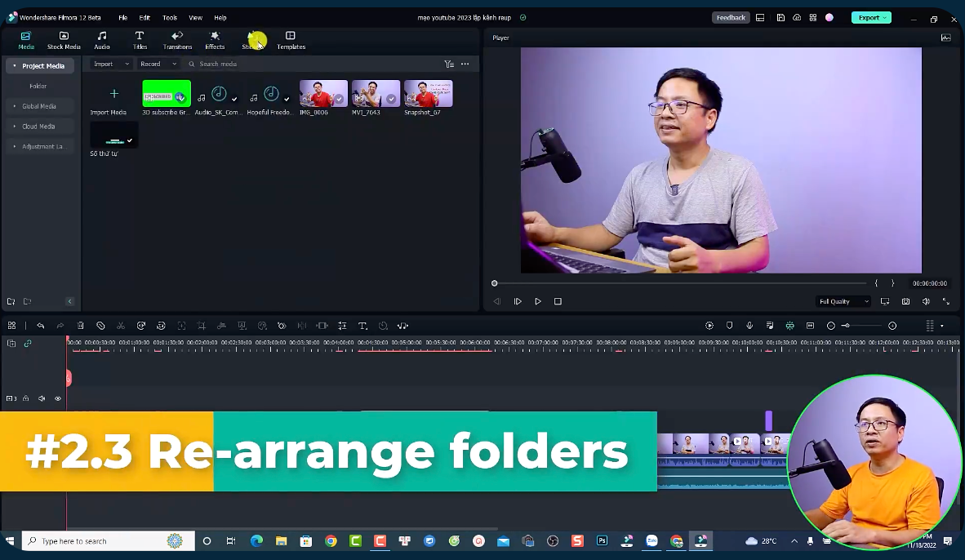Collapse the media side panel arrow
The width and height of the screenshot is (965, 560).
[x=69, y=301]
